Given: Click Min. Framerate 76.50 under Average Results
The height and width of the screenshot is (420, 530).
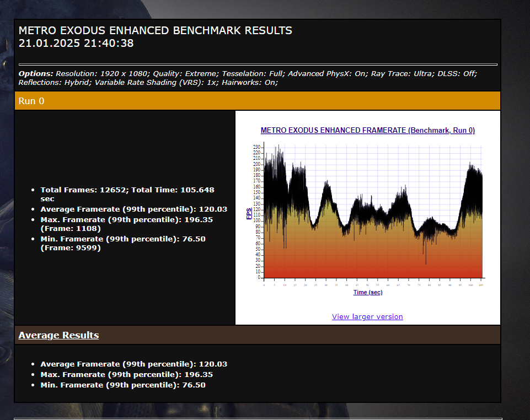Looking at the screenshot, I should [x=123, y=385].
